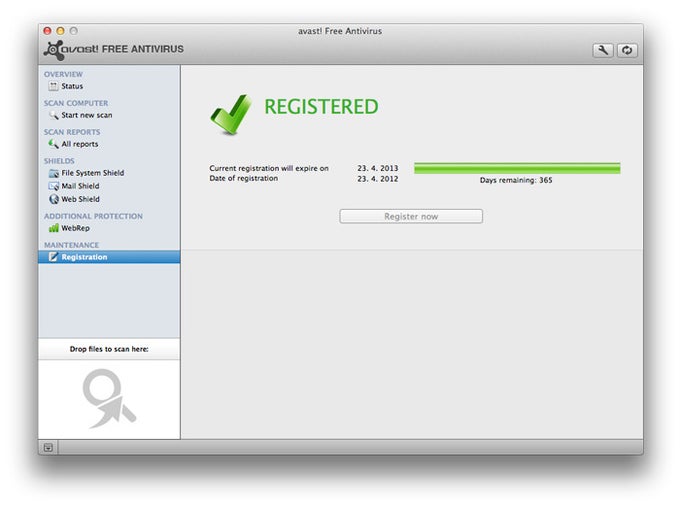
Task: Click the green registered checkmark icon
Action: (x=231, y=114)
